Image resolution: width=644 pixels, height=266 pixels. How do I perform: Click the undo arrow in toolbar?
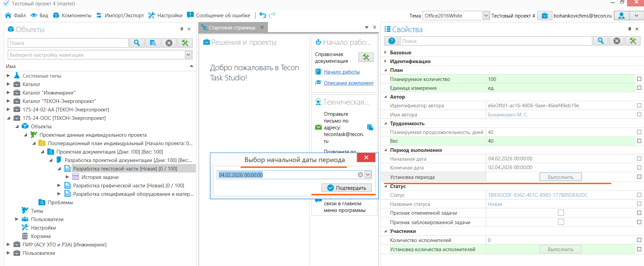click(x=263, y=15)
